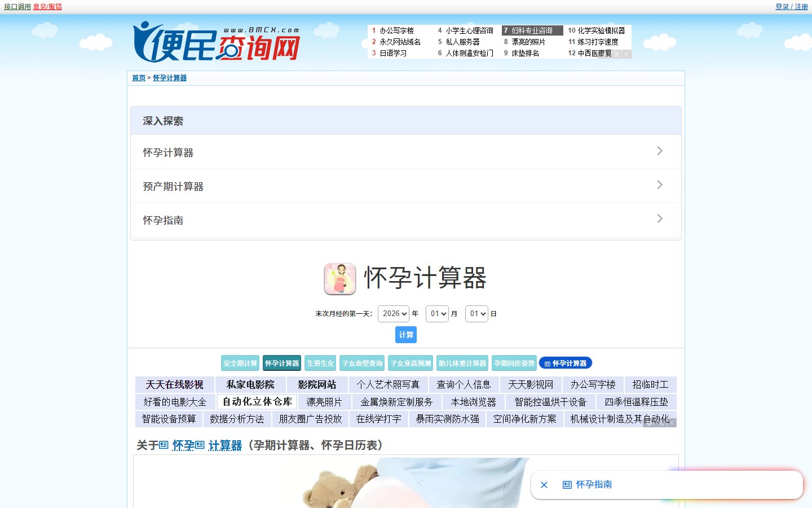Click the 查询个人信息 ad link

(464, 385)
